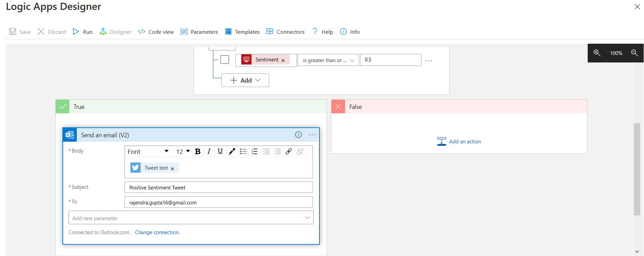Open the 'is greater than or' operator dropdown
This screenshot has width=644, height=256.
pos(328,60)
